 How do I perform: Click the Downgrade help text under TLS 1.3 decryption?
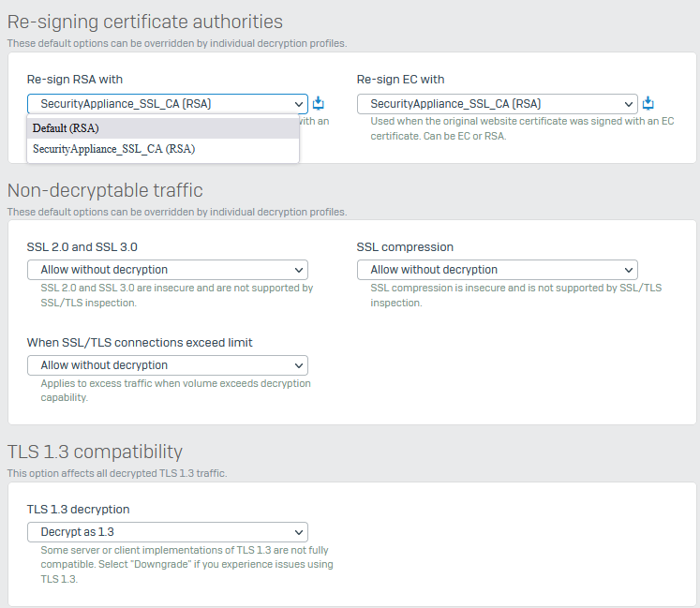(x=186, y=564)
